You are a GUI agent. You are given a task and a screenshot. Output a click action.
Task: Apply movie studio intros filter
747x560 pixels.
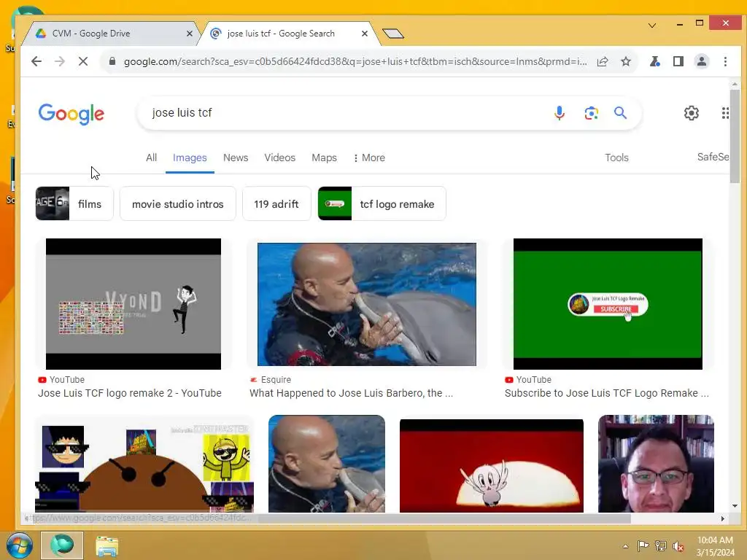pos(178,204)
